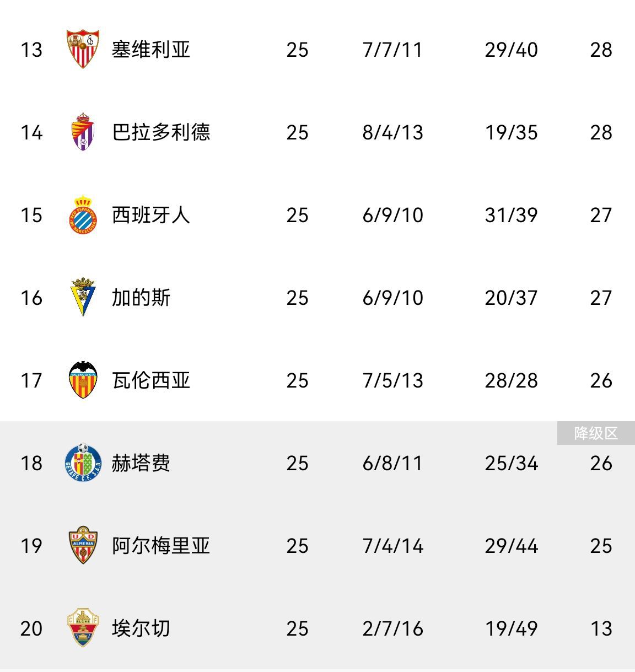Open the Getafe club crest icon
Viewport: 635px width, 672px height.
point(83,463)
